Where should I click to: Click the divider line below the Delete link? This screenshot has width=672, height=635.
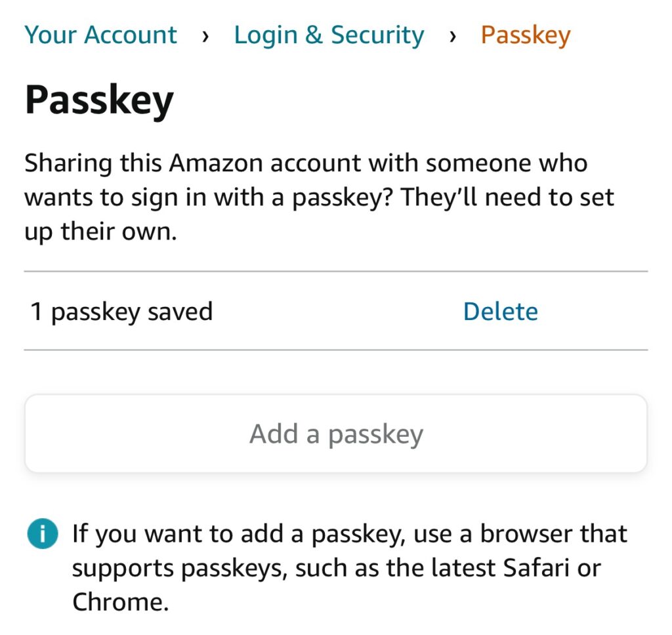(336, 350)
